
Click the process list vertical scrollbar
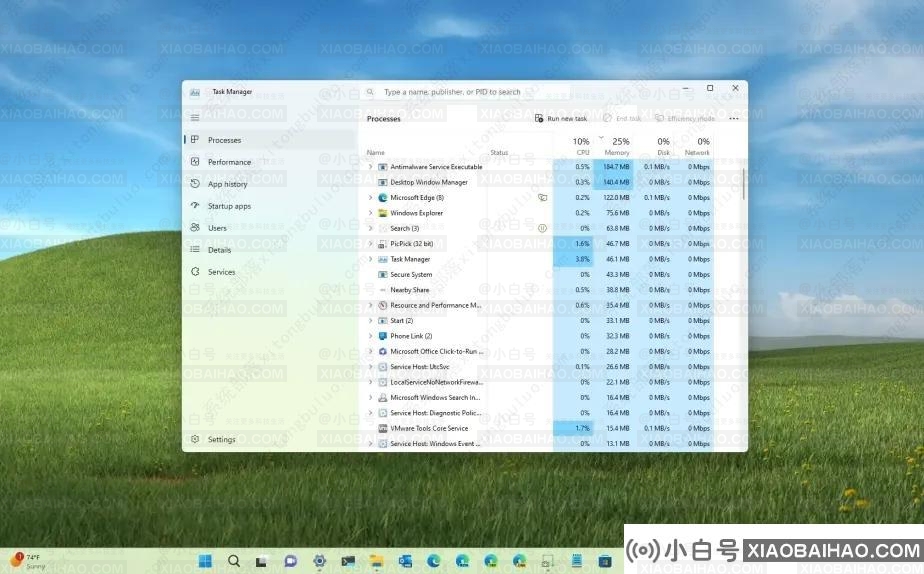743,184
